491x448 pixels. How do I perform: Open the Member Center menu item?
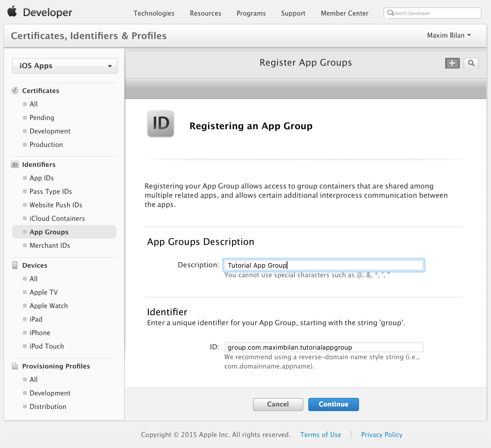coord(344,13)
